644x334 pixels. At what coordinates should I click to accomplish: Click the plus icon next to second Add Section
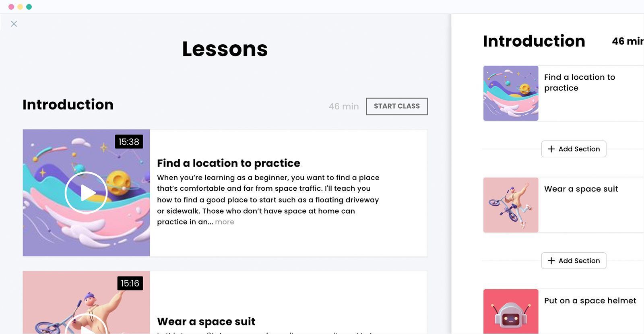point(551,261)
